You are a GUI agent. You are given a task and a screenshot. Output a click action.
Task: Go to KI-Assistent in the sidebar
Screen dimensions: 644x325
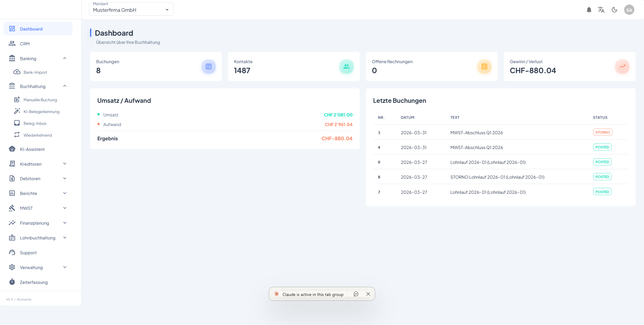click(x=32, y=149)
